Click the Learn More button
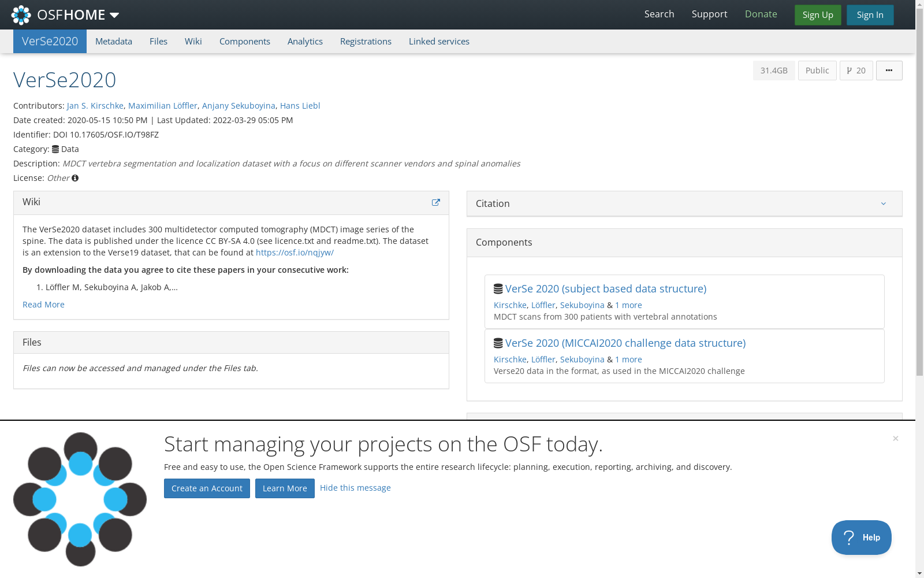Screen dimensions: 924x578 click(285, 488)
